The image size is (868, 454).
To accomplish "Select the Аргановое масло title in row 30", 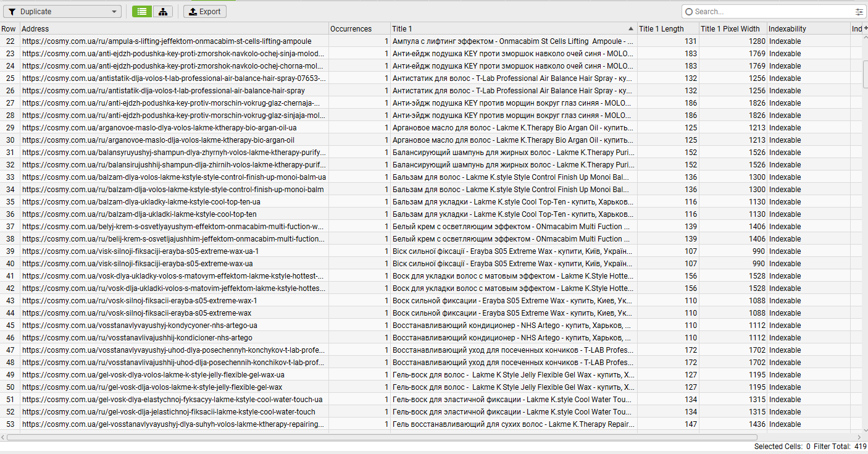I will coord(514,140).
